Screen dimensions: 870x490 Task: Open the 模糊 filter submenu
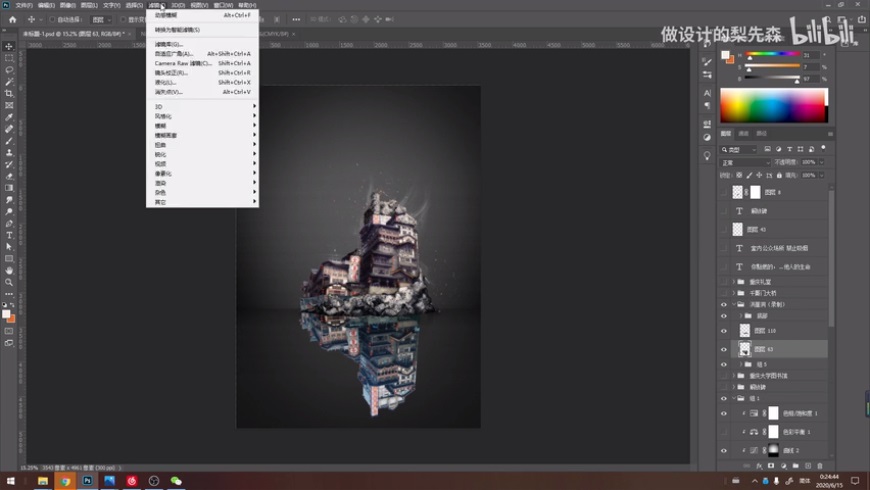pyautogui.click(x=160, y=126)
